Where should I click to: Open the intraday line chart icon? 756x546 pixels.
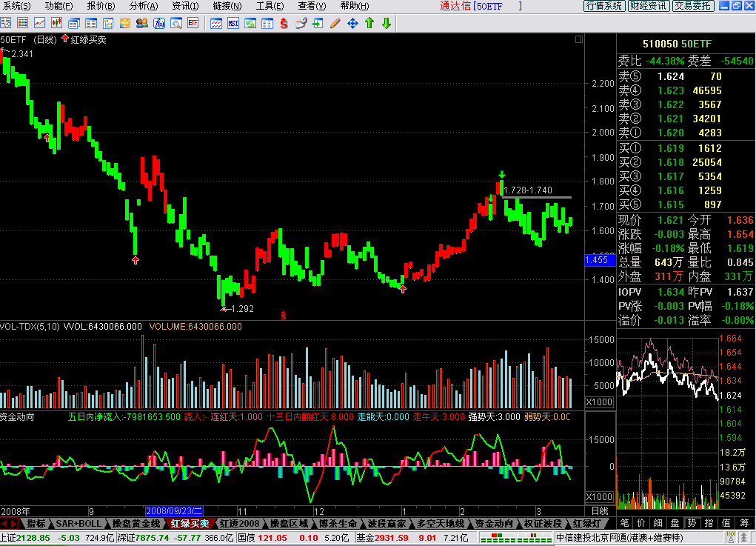click(x=39, y=23)
